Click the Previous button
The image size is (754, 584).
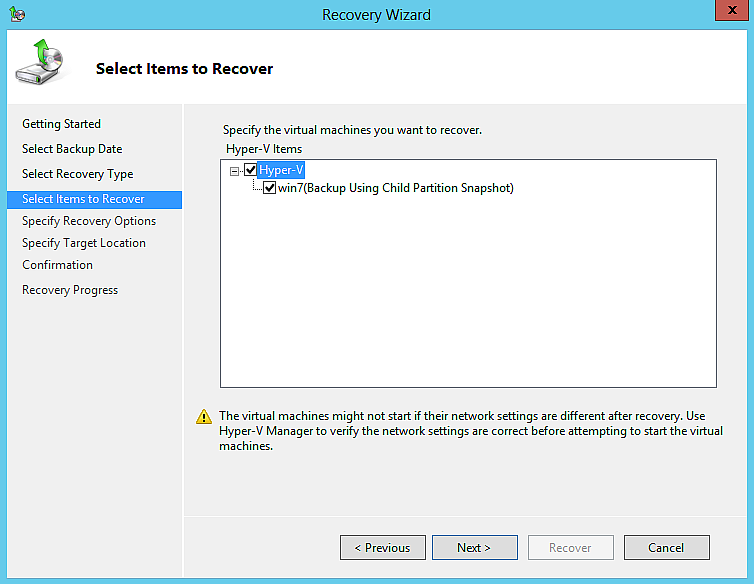pyautogui.click(x=383, y=547)
